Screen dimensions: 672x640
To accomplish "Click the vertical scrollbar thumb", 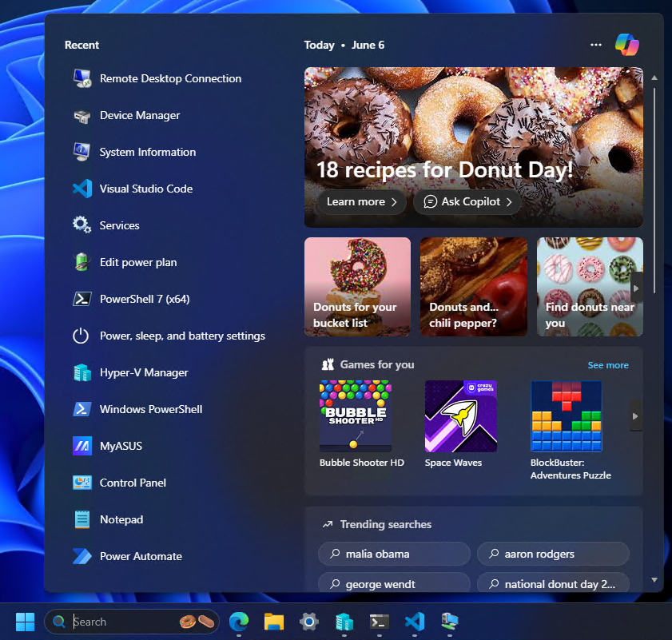I will pos(654,190).
